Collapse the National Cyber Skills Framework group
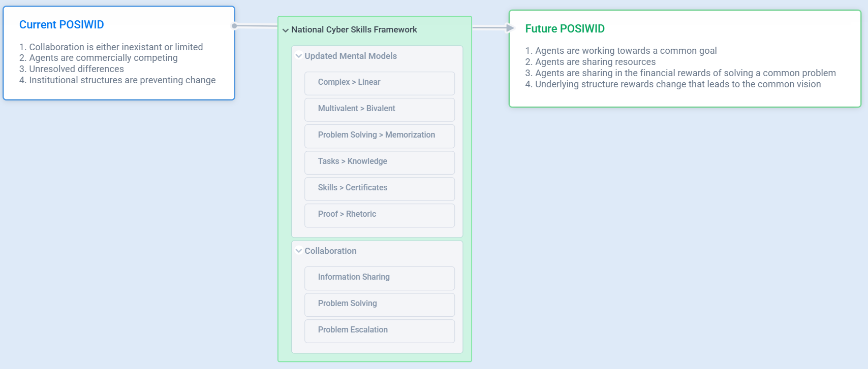Viewport: 868px width, 369px height. coord(286,30)
